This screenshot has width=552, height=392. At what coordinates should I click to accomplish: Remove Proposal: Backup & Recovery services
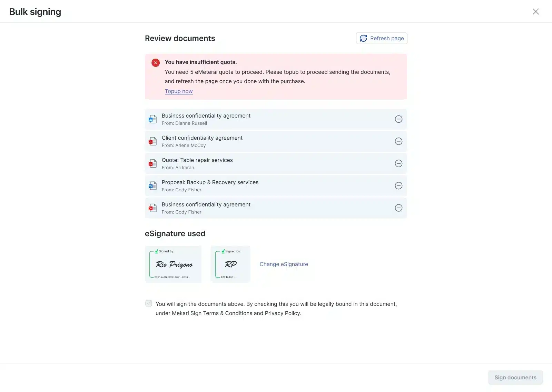[x=398, y=186]
